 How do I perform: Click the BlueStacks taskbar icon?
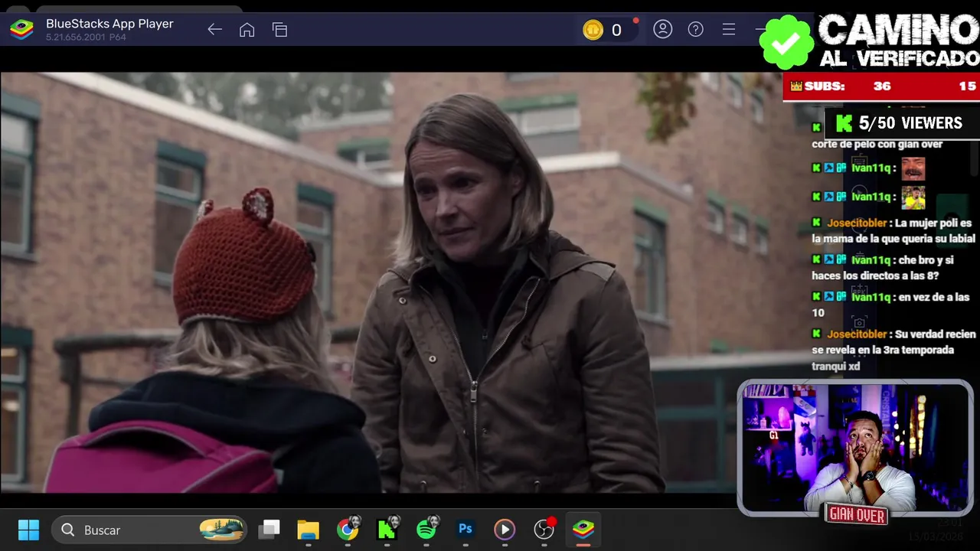[583, 530]
